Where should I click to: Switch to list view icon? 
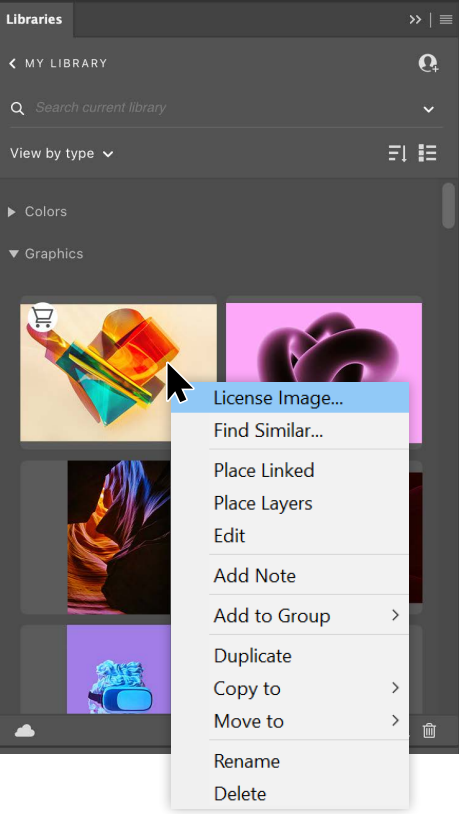[427, 153]
